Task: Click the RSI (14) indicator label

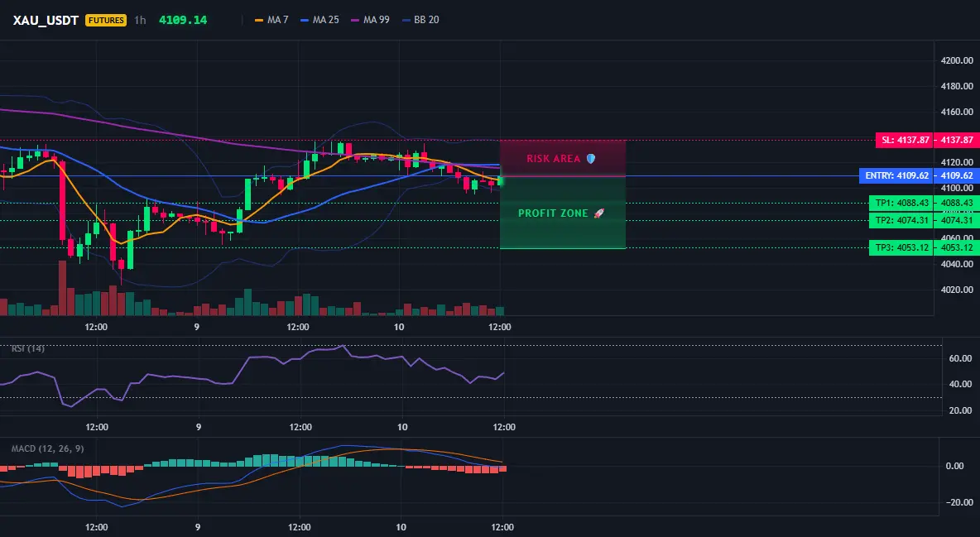Action: coord(28,348)
